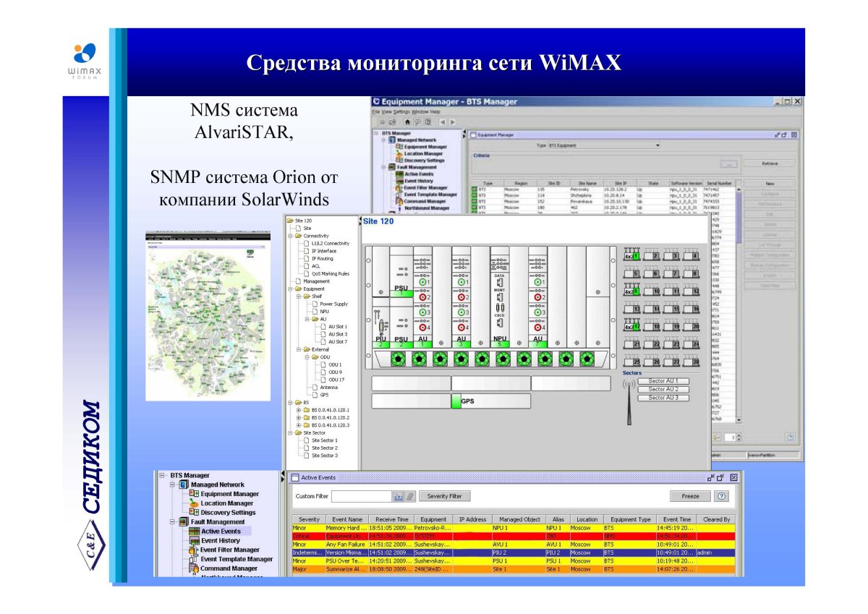Open Command Manager in the lower tree
Screen dimensions: 868x614
pyautogui.click(x=229, y=568)
